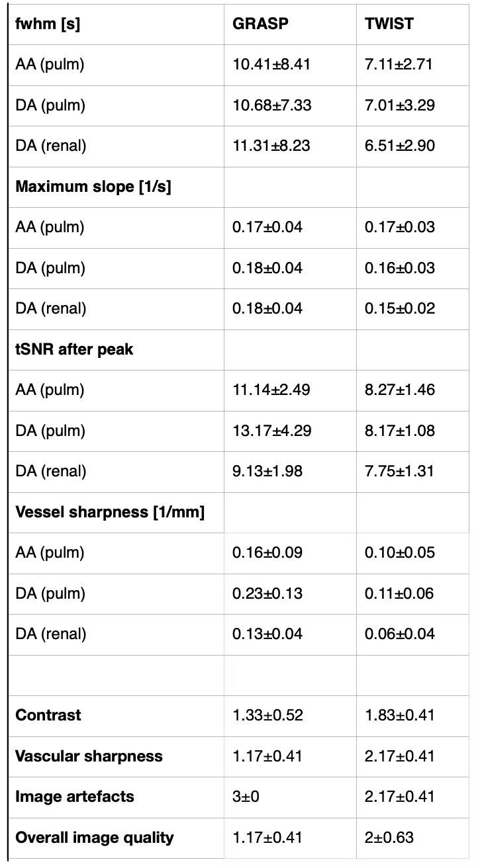Select the GRASP column header
This screenshot has height=868, width=482.
[x=260, y=24]
